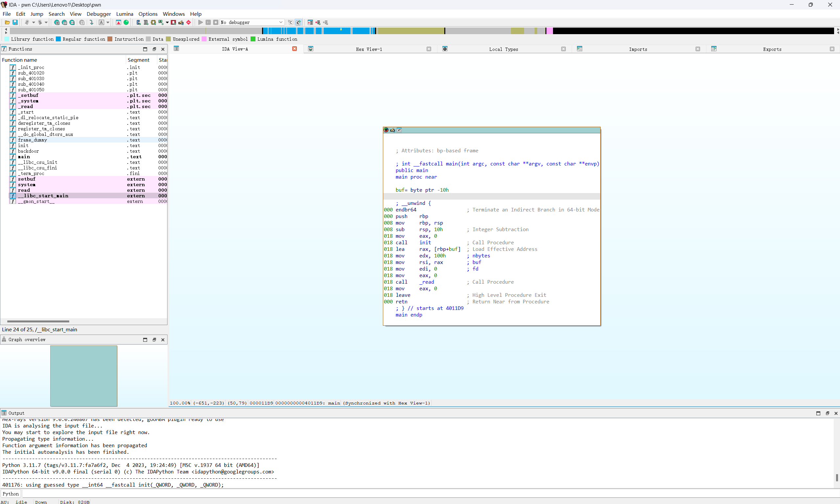
Task: Click the graph node color icon
Action: 386,130
